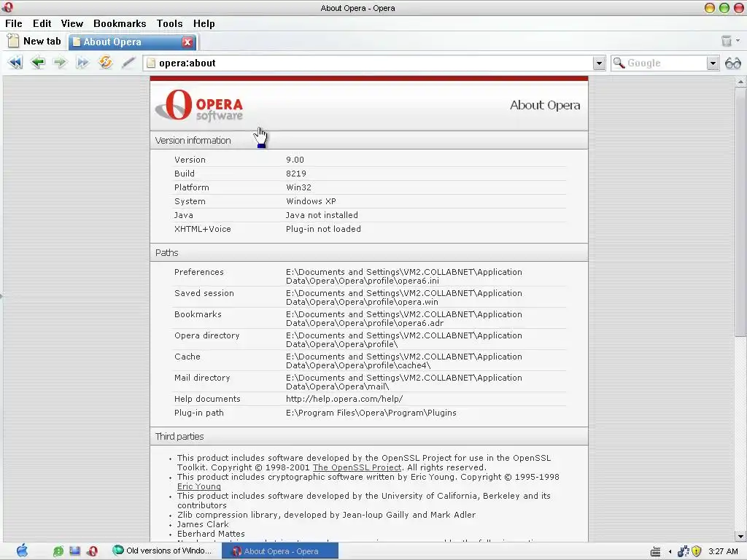Click the page icon in the address bar

click(x=151, y=63)
